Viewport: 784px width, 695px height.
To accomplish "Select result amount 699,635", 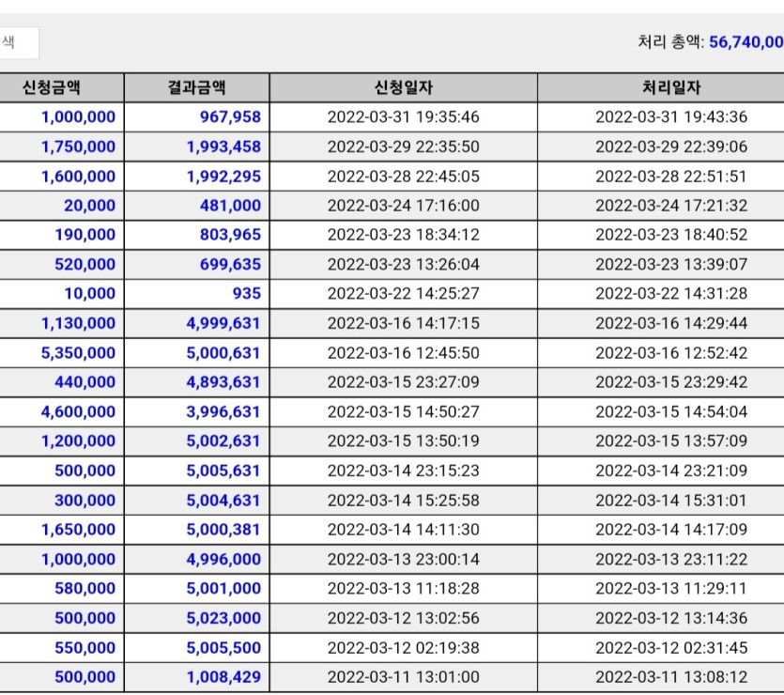I will 230,265.
